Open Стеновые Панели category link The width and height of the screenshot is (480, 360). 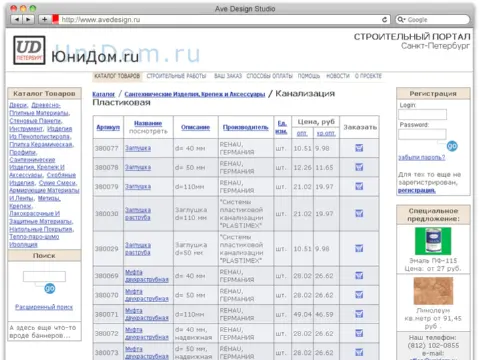[x=35, y=121]
